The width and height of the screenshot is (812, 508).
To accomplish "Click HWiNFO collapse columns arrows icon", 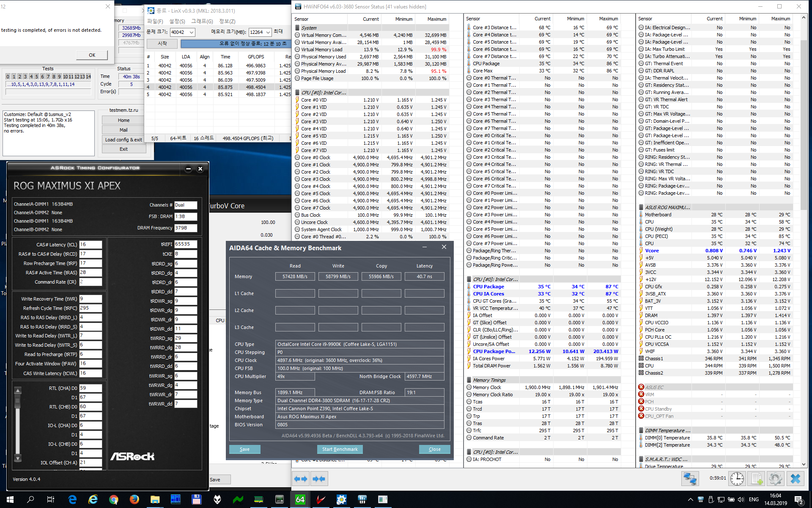I will 318,479.
